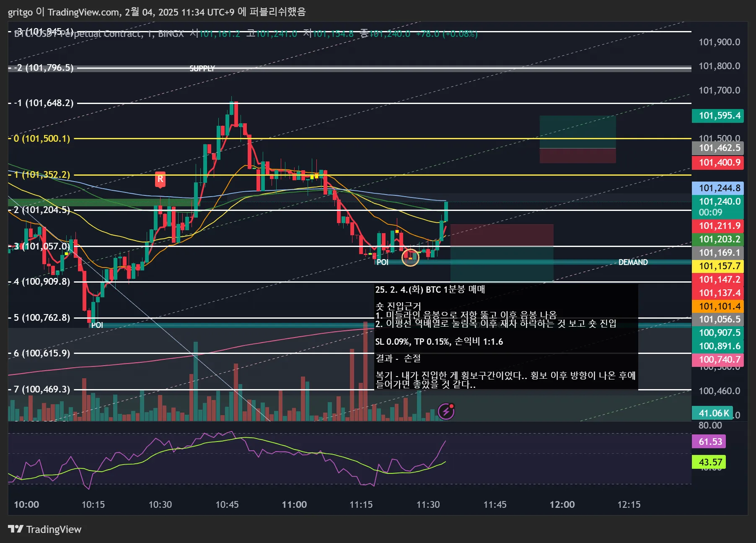Click the gray 101,169.1 price tag
This screenshot has width=756, height=543.
point(718,252)
